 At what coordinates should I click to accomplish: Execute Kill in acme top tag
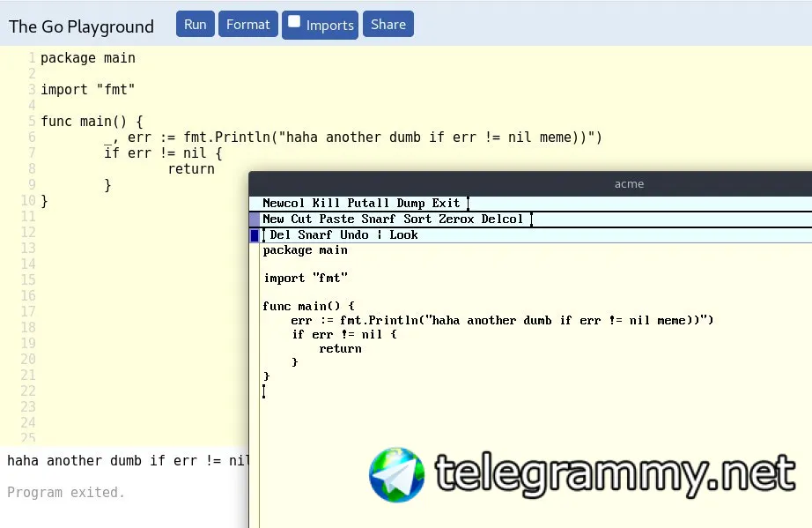(x=326, y=203)
